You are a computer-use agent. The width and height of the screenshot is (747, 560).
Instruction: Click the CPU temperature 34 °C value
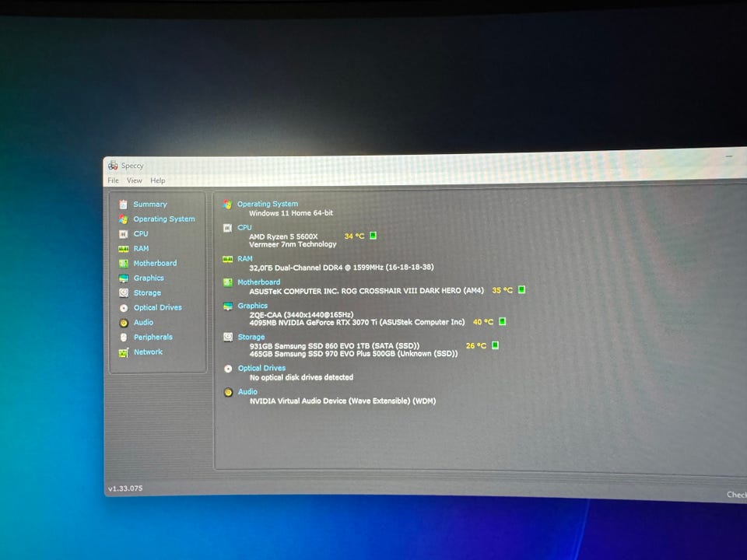[x=354, y=236]
